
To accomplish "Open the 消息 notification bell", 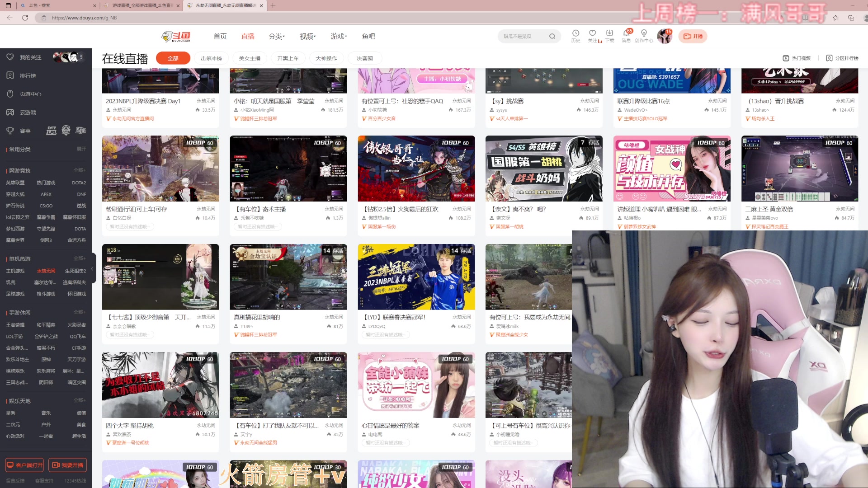I will (626, 33).
